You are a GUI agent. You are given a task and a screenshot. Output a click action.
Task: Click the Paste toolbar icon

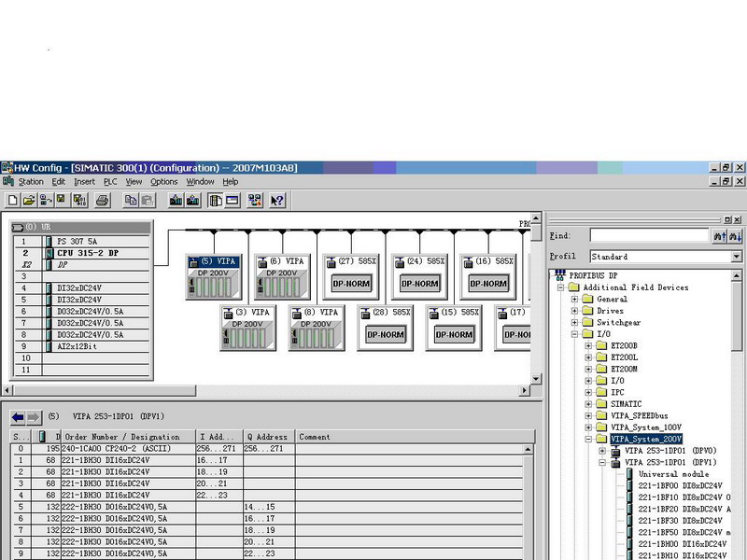(148, 201)
